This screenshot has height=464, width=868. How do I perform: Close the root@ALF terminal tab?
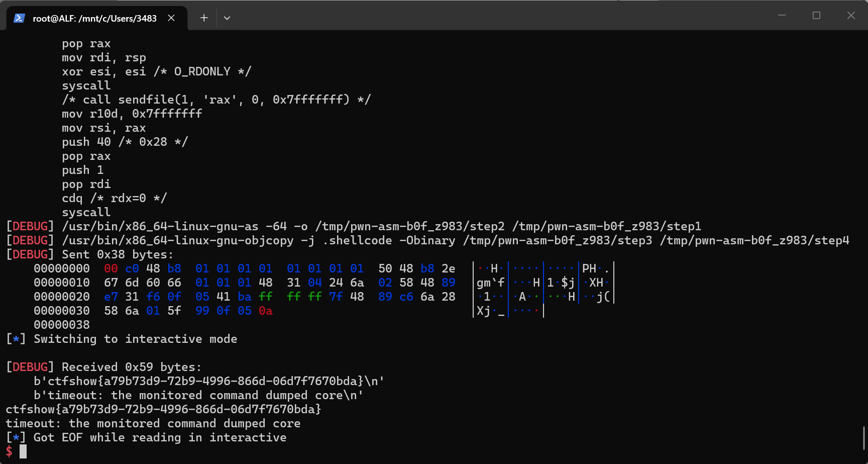point(171,18)
